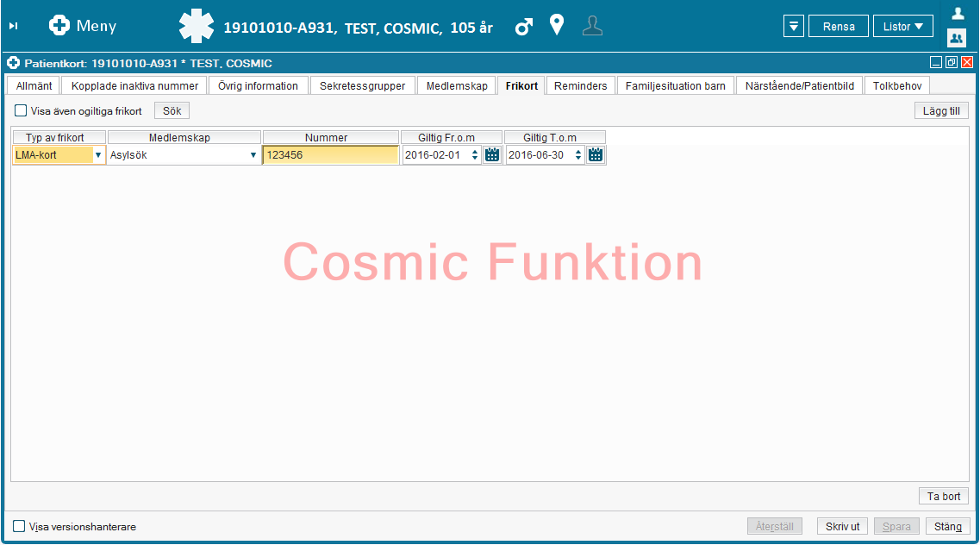Open the Kopplade inaktiva nummer tab
This screenshot has height=545, width=980.
point(134,85)
